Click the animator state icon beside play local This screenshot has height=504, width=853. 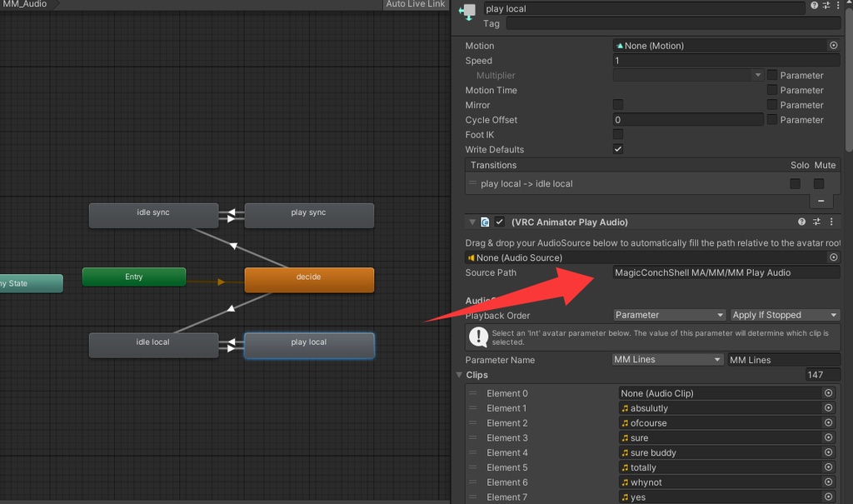(x=467, y=12)
